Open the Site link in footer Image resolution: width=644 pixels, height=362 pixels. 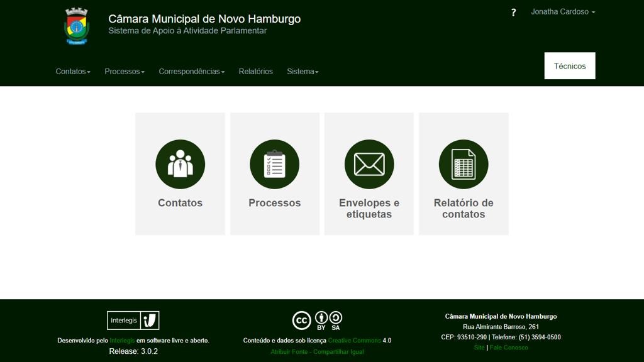[x=479, y=348]
